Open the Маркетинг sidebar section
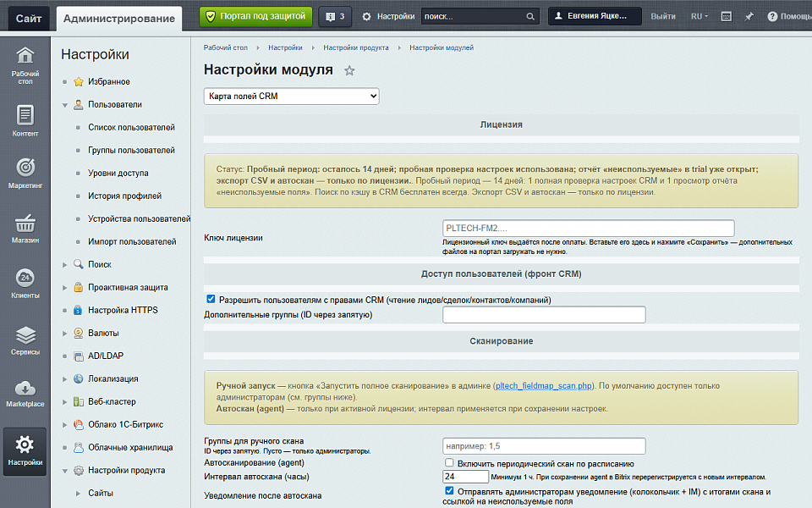Viewport: 812px width, 508px height. [25, 174]
